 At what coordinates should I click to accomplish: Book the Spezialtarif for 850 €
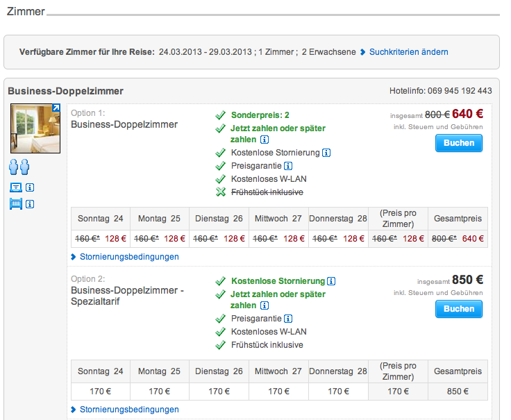pyautogui.click(x=458, y=309)
